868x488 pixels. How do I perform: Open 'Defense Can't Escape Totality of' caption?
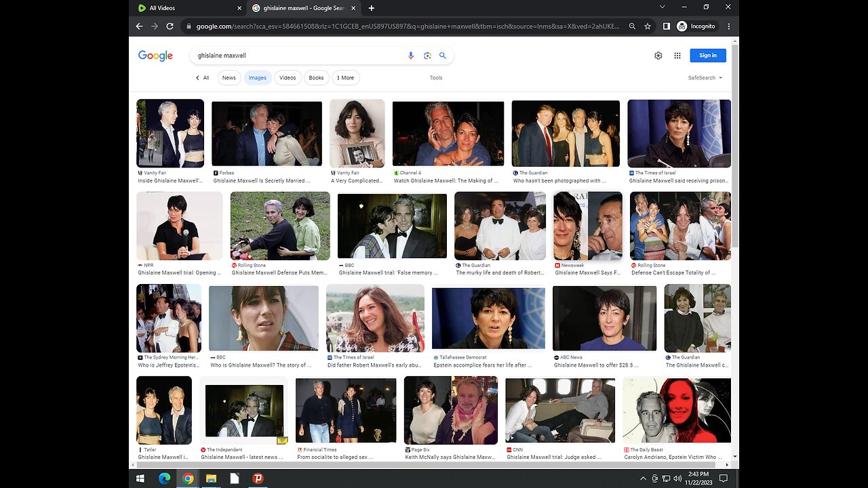pyautogui.click(x=673, y=273)
